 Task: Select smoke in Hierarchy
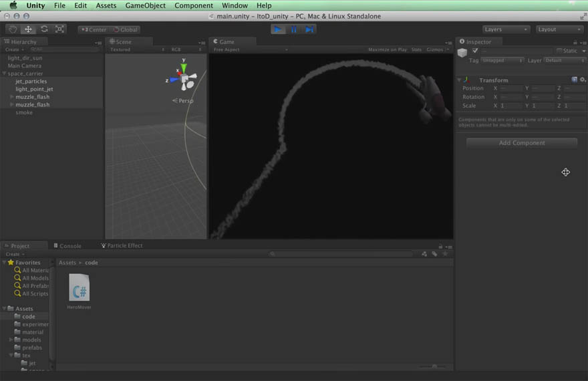(x=24, y=112)
